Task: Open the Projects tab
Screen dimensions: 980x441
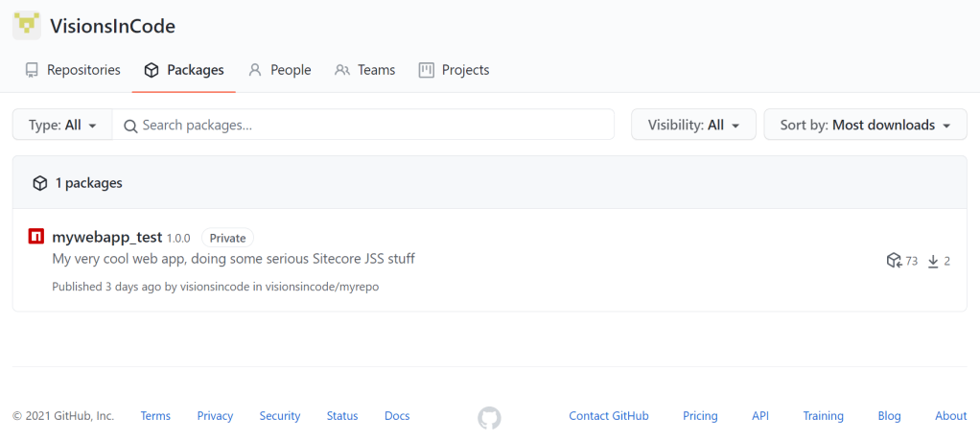Action: pos(454,70)
